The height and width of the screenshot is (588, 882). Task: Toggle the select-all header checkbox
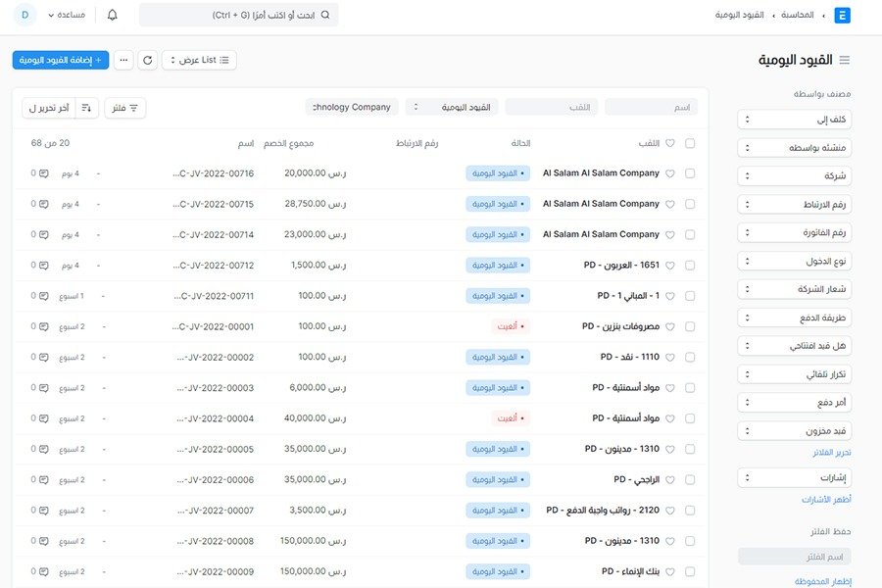point(690,143)
